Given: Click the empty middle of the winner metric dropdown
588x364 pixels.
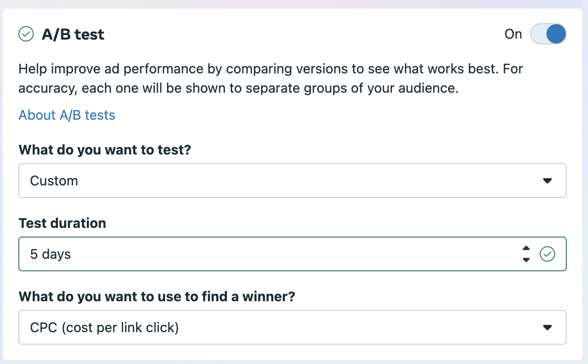Looking at the screenshot, I should [x=338, y=328].
